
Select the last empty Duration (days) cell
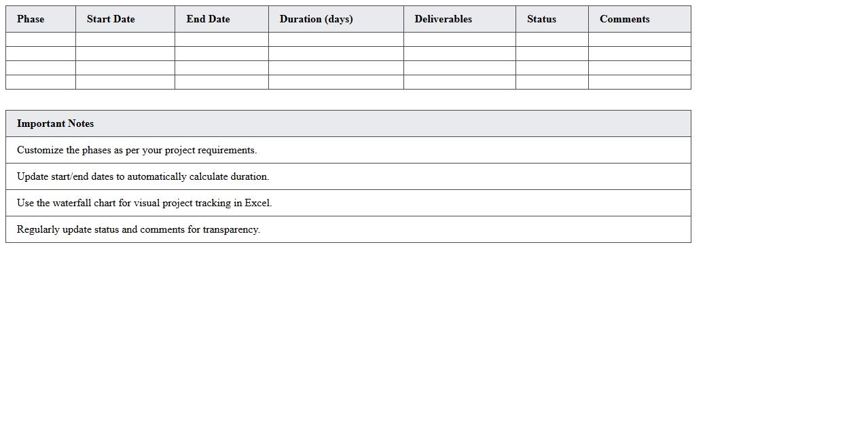336,82
